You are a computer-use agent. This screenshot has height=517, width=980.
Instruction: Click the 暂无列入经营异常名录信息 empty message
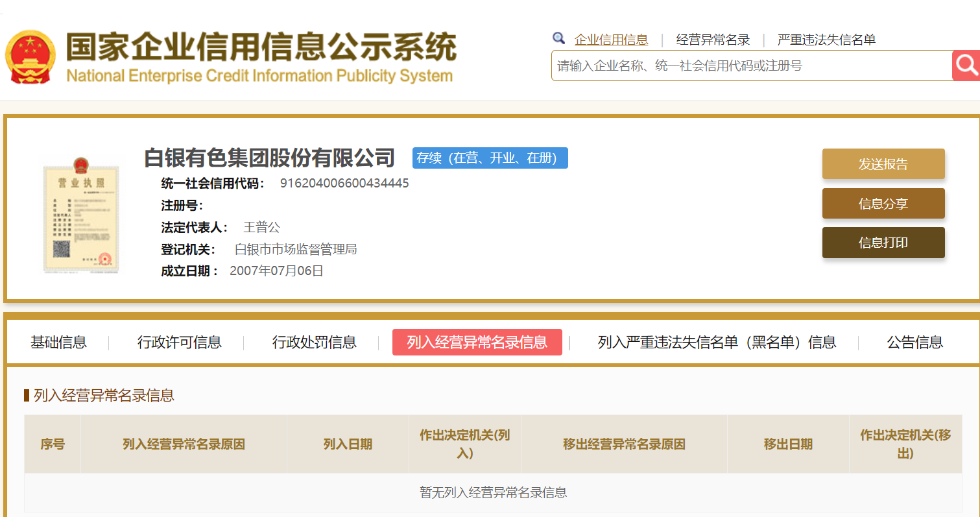pos(494,492)
